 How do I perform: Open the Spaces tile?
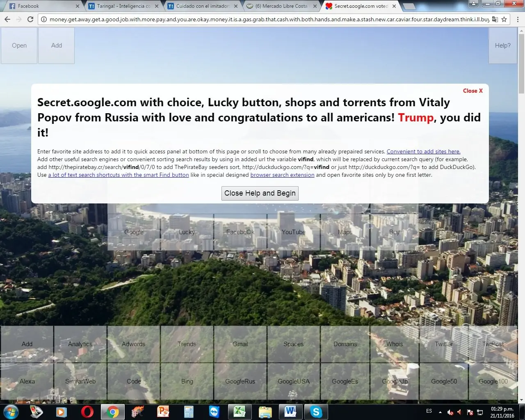tap(294, 344)
